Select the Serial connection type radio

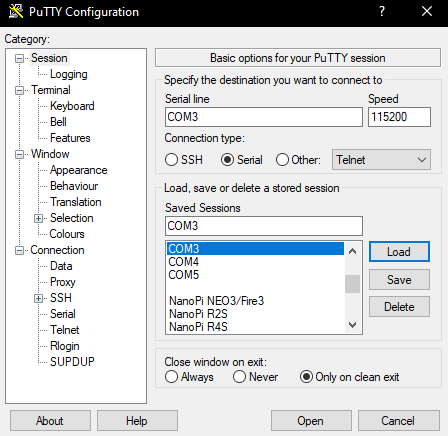[x=227, y=160]
